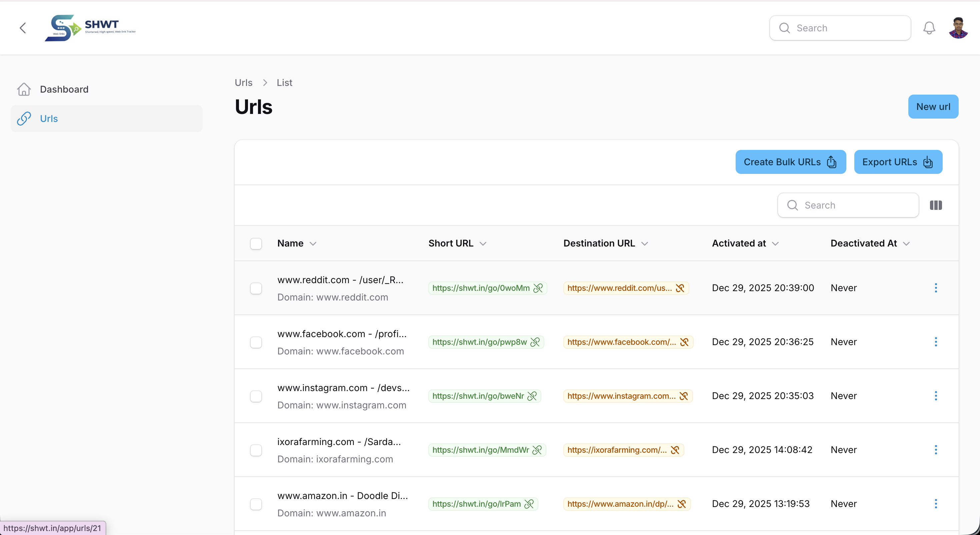Click the Export URLs button
This screenshot has height=535, width=980.
898,162
